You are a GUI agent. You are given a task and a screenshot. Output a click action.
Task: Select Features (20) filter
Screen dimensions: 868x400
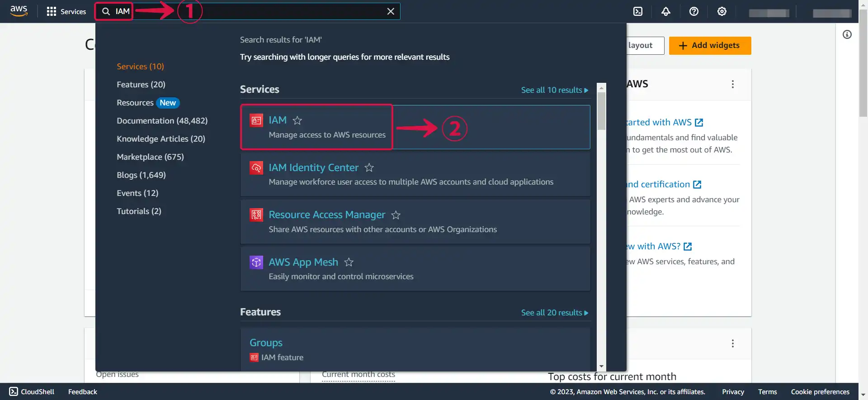[x=141, y=85]
